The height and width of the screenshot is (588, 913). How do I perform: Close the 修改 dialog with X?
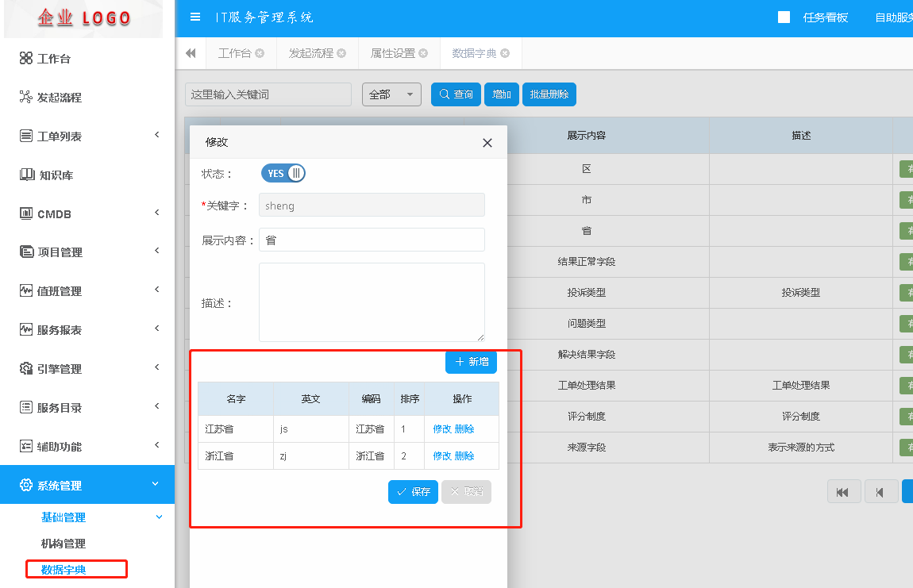(487, 143)
